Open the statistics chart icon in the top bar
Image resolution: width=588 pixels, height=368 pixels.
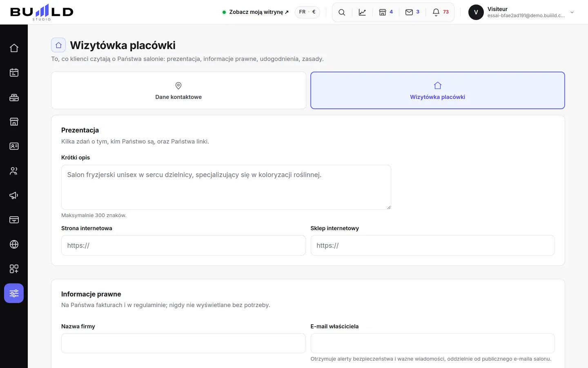point(362,12)
